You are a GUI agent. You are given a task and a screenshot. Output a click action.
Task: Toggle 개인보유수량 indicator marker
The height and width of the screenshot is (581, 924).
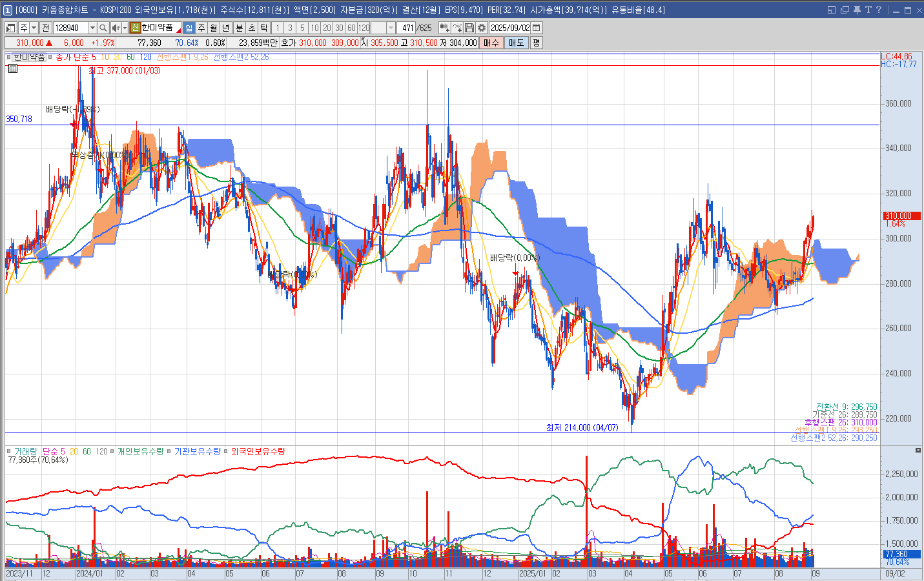[x=112, y=451]
